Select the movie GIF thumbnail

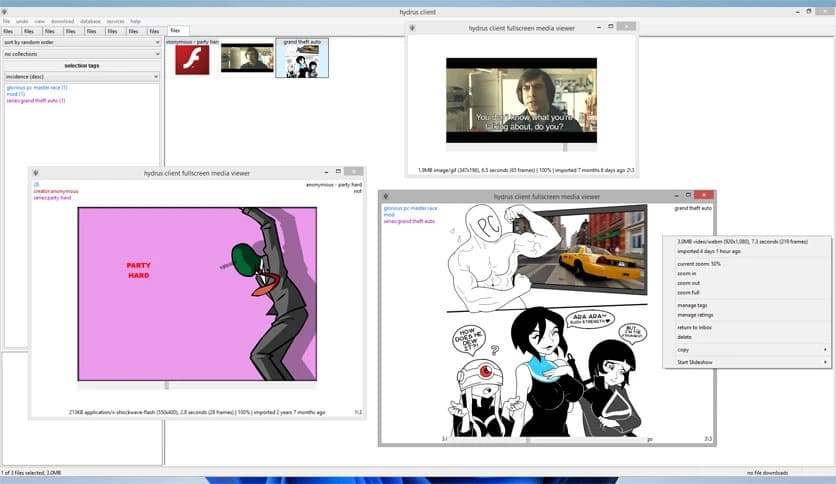click(x=247, y=58)
